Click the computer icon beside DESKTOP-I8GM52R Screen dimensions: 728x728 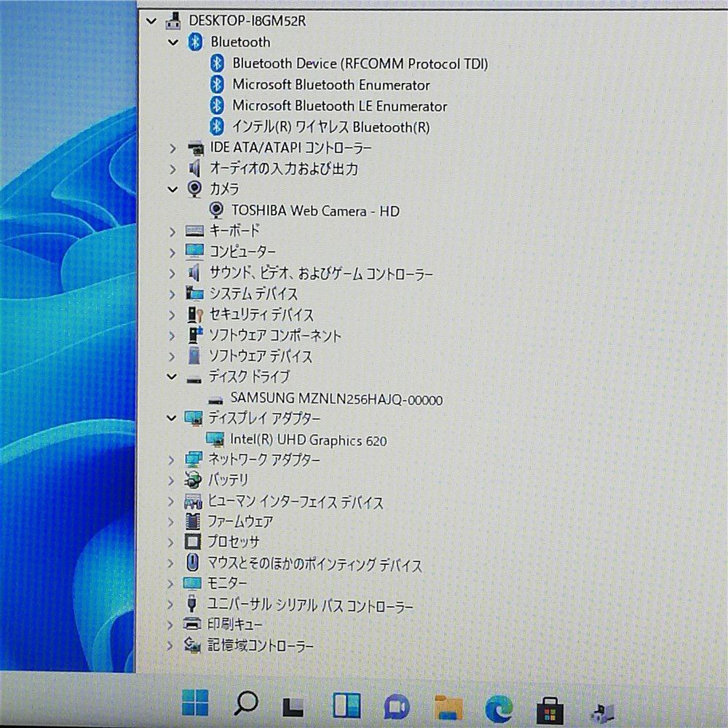click(173, 21)
